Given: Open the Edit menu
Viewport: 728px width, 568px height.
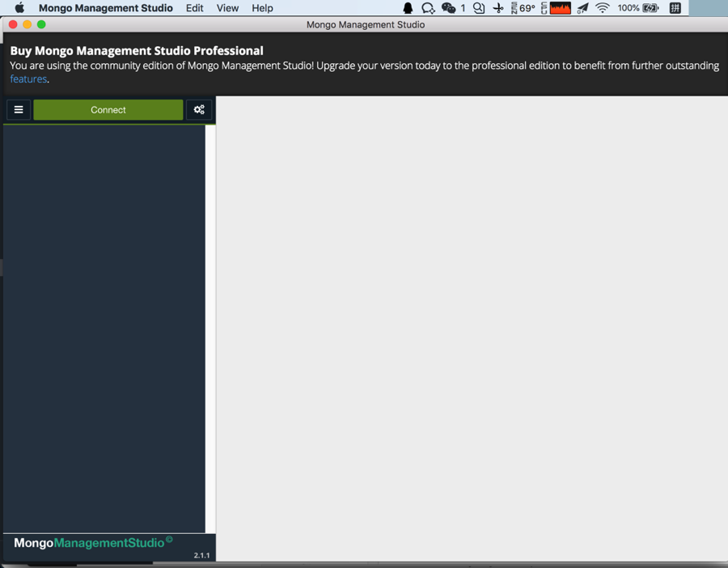Looking at the screenshot, I should tap(194, 8).
